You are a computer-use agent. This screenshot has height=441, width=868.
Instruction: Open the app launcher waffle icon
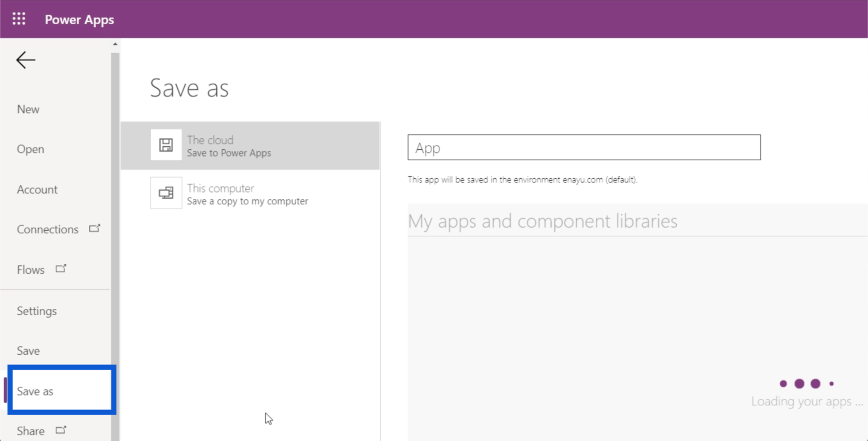coord(19,19)
